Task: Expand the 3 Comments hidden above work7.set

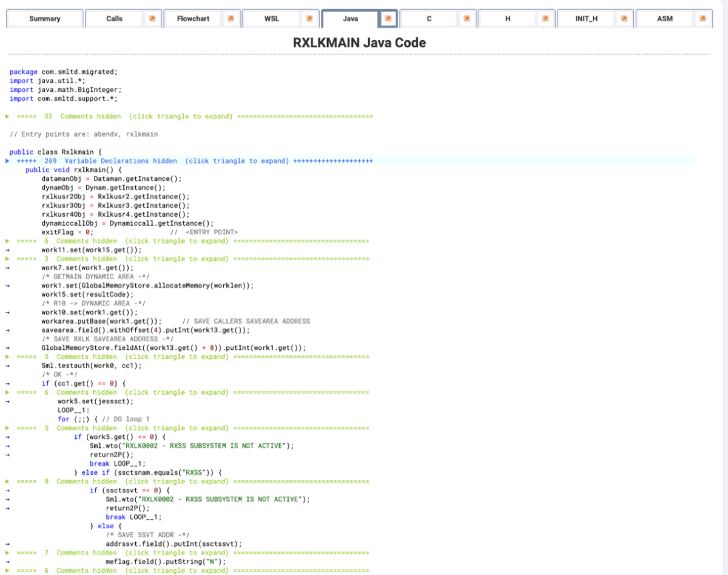Action: (x=7, y=259)
